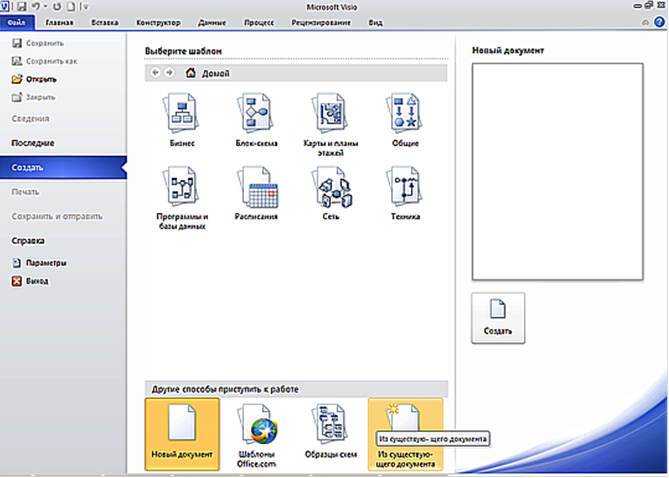The image size is (669, 478).
Task: Click the Redo icon in Quick Access Toolbar
Action: pyautogui.click(x=57, y=6)
